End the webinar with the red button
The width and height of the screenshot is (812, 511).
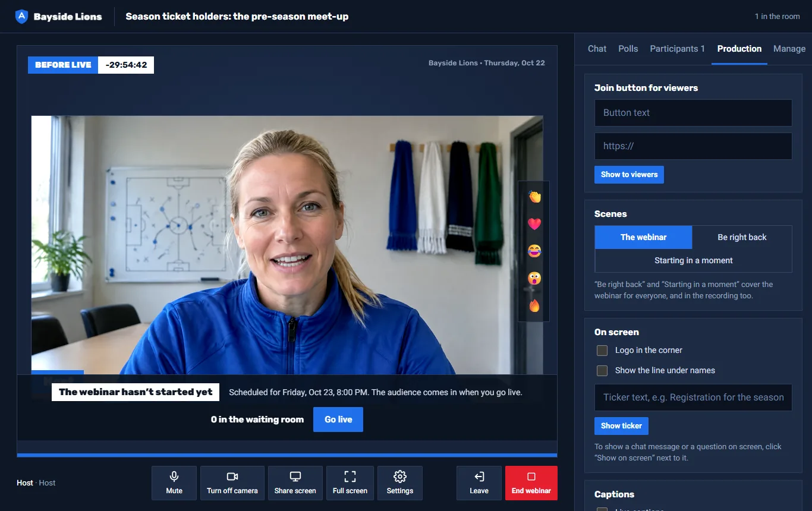pos(531,483)
